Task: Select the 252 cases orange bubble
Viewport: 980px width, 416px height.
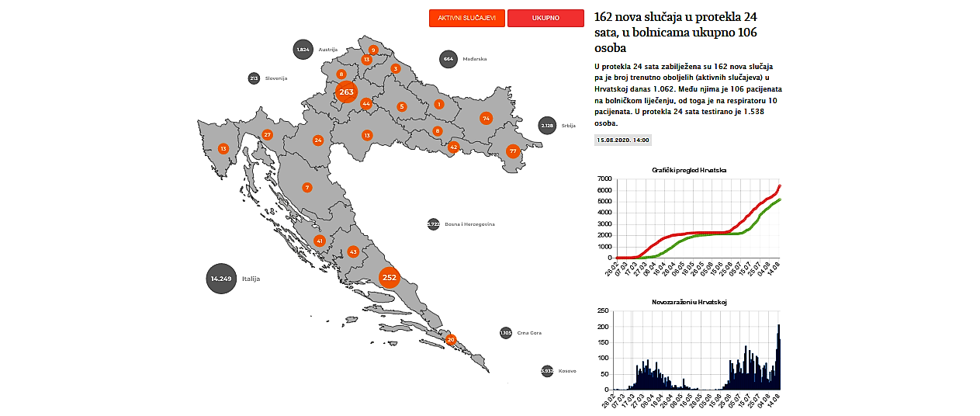Action: (390, 277)
